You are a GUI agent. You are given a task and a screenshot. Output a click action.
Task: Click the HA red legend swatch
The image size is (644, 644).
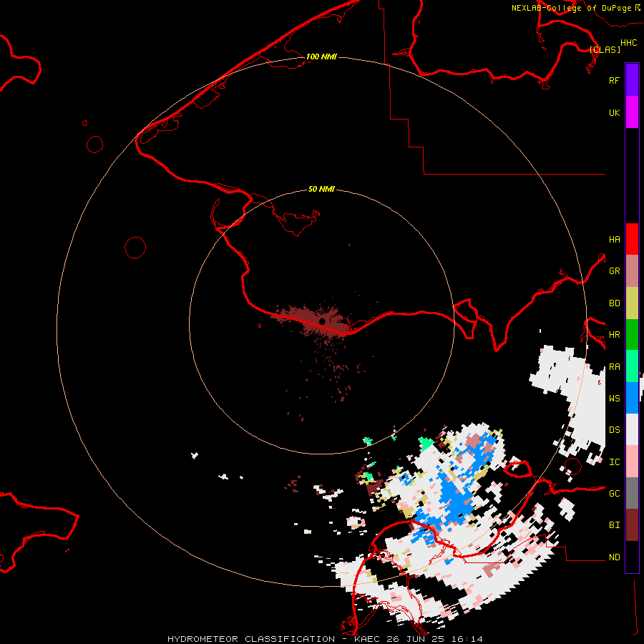(632, 239)
